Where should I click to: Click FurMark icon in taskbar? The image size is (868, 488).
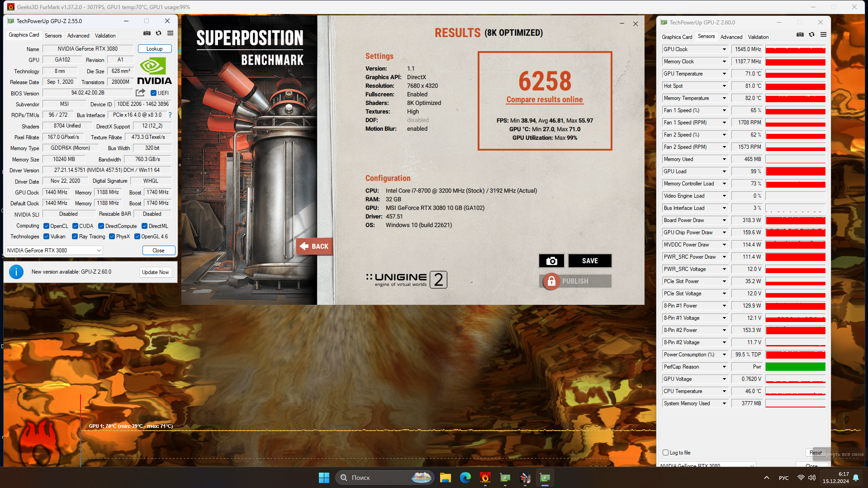485,478
